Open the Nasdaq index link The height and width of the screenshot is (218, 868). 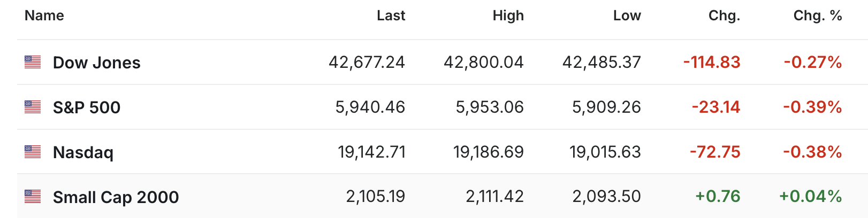point(83,153)
